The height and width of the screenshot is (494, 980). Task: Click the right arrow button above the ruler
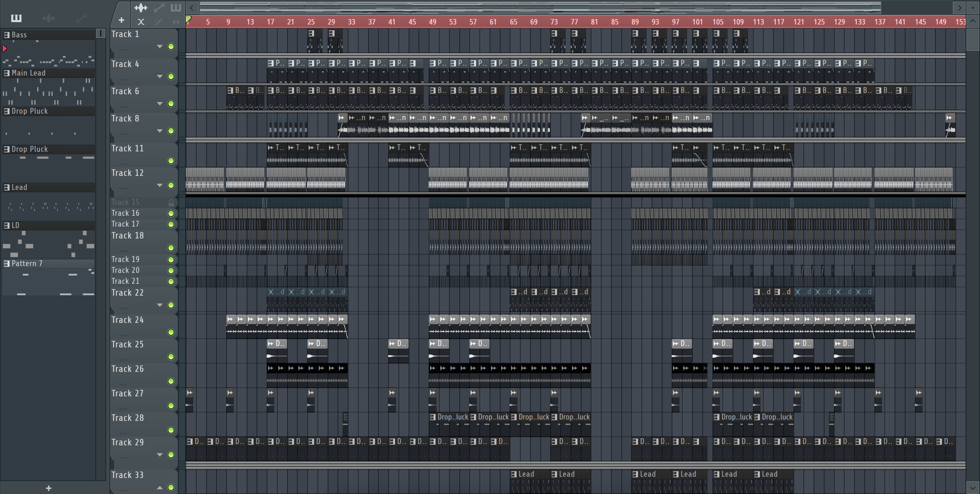pyautogui.click(x=960, y=7)
